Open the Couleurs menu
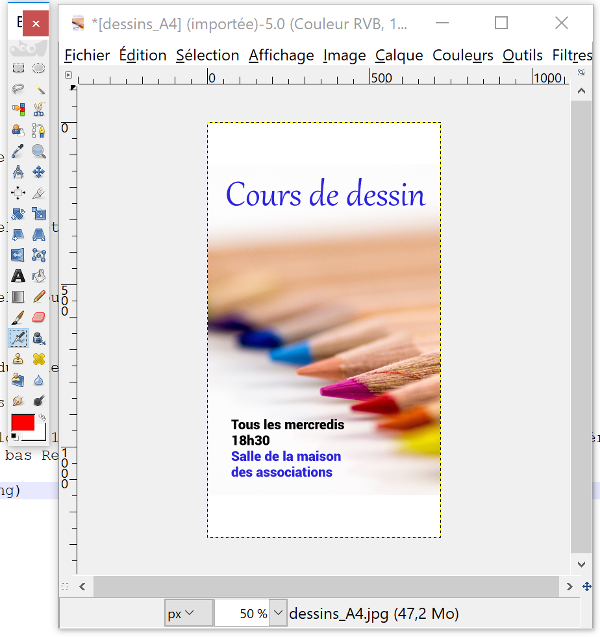Screen dimensions: 600x637 pos(463,55)
